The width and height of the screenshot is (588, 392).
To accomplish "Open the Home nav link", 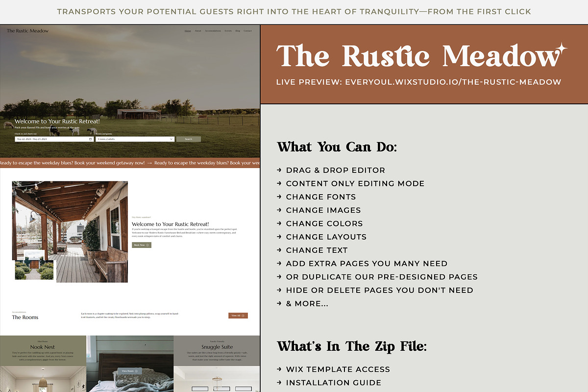I will 188,31.
